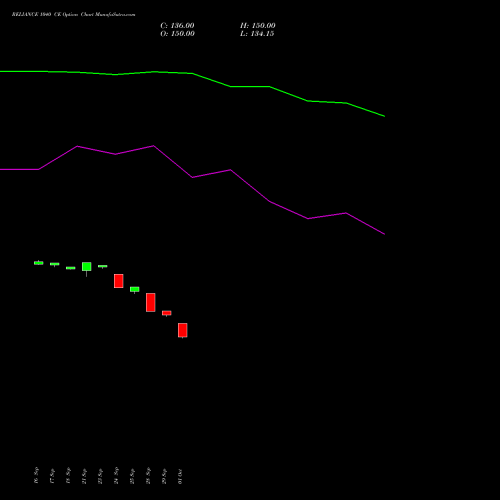Viewport: 500px width, 500px height.
Task: Click the 21 Sep date axis label
Action: pos(84,476)
